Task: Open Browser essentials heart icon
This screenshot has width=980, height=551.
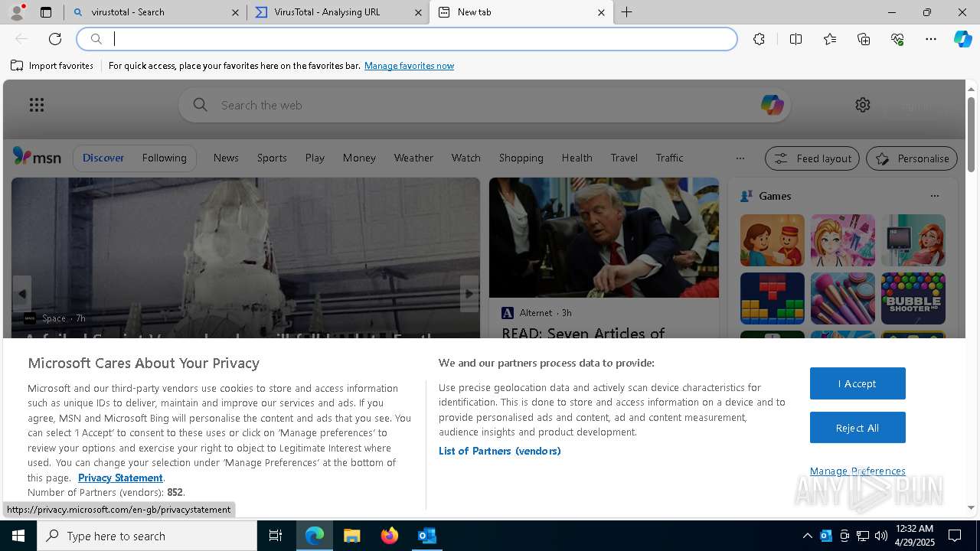Action: pos(897,39)
